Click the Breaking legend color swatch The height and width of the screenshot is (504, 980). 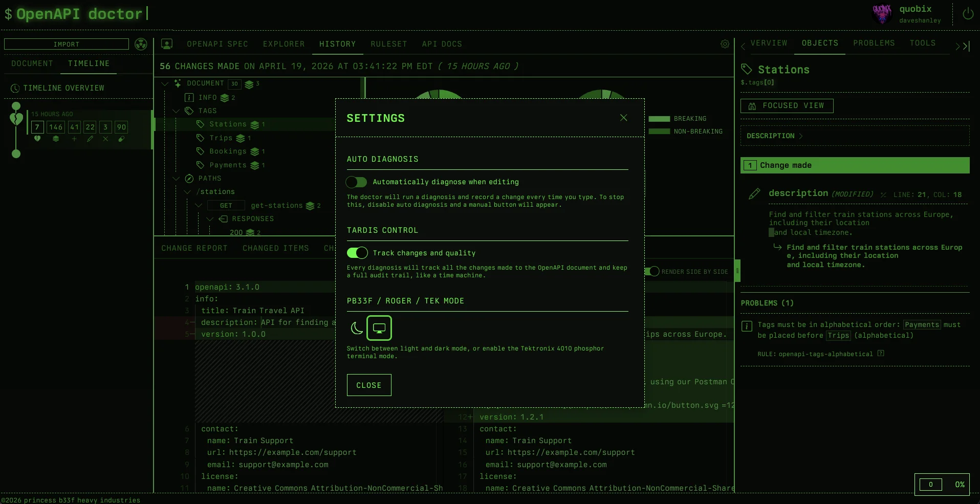(x=659, y=119)
